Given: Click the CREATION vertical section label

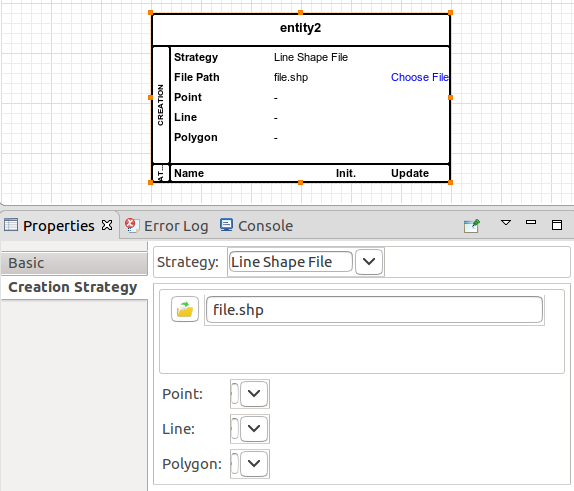Looking at the screenshot, I should coord(160,105).
